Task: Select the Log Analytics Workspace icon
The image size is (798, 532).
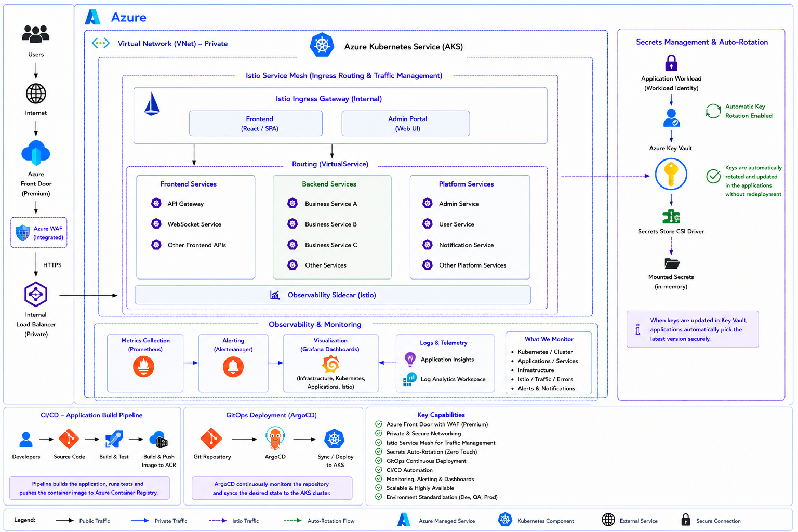Action: tap(410, 379)
